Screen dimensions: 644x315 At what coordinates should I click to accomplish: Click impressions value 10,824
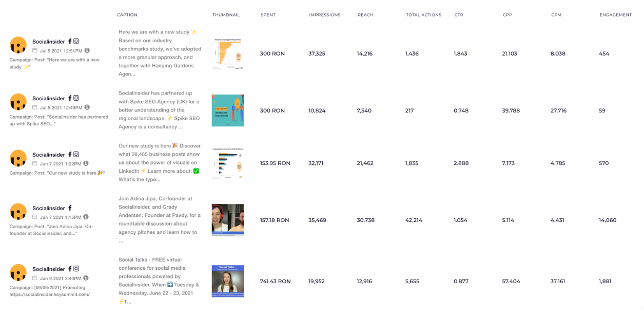click(317, 110)
